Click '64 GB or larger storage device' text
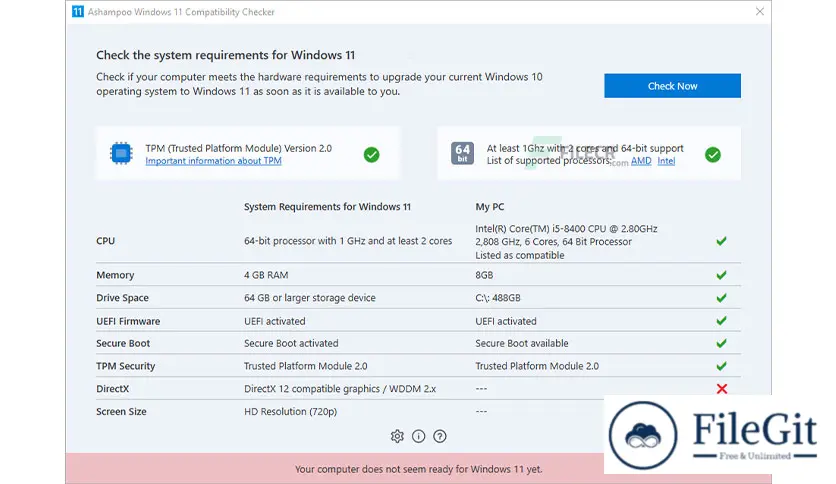The width and height of the screenshot is (836, 484). [x=310, y=298]
